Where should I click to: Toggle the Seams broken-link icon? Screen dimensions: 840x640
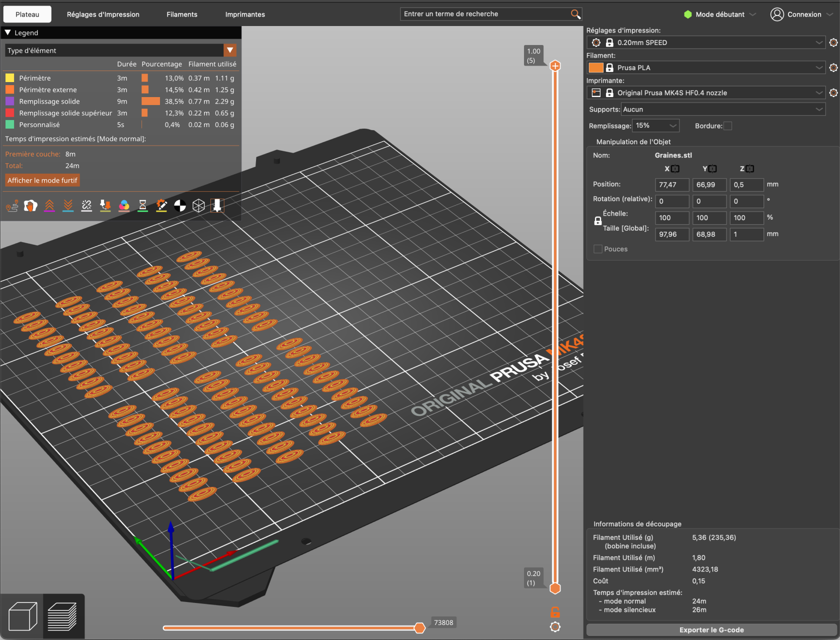pos(86,206)
